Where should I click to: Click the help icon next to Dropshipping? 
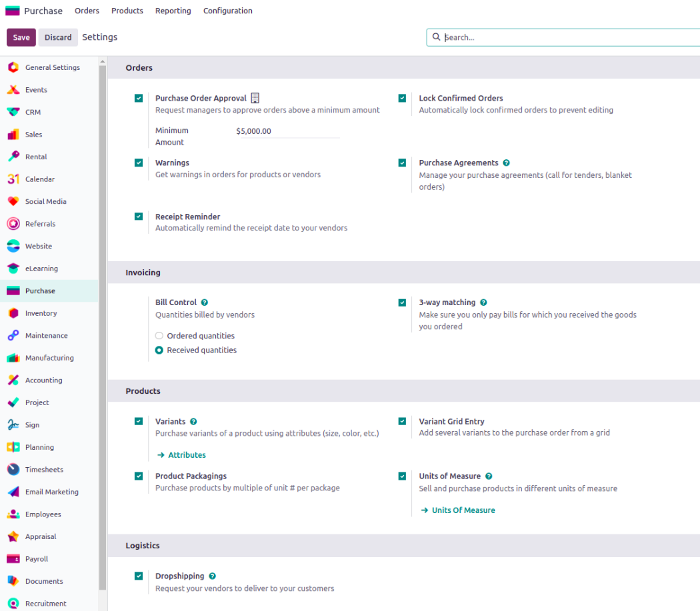[x=212, y=576]
